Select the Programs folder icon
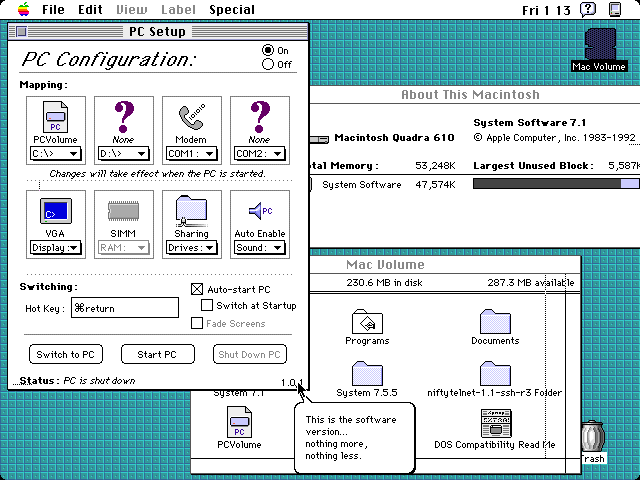 pyautogui.click(x=367, y=322)
